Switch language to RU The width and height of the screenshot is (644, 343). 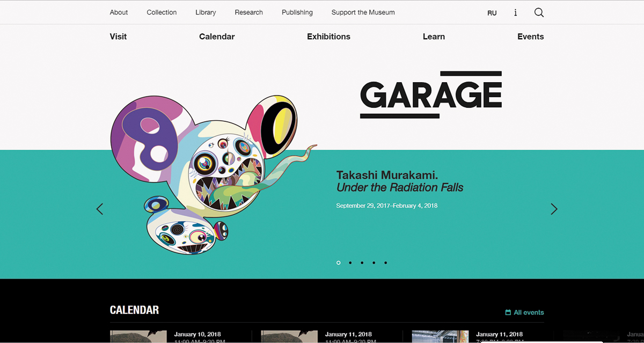pyautogui.click(x=492, y=13)
